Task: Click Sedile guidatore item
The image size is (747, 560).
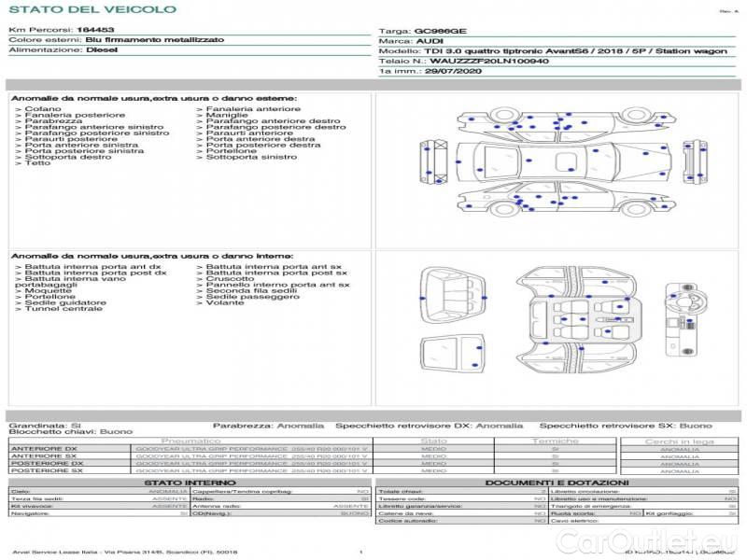Action: 65,302
